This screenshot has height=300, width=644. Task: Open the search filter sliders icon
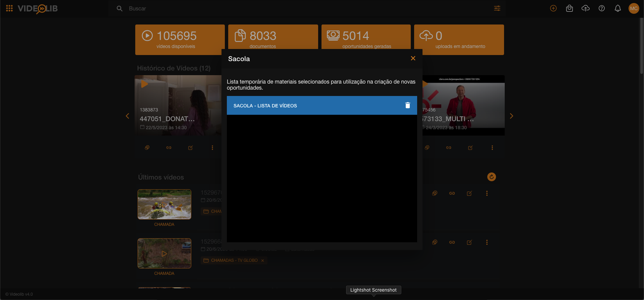497,8
